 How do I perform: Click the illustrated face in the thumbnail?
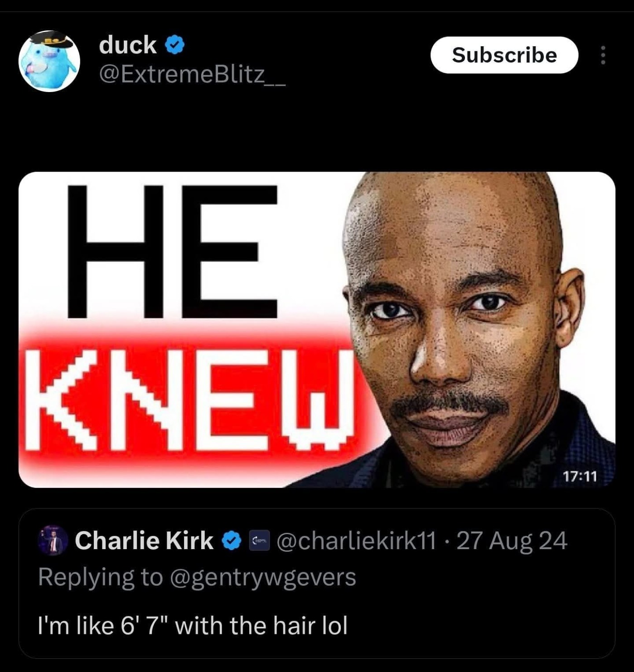click(458, 326)
